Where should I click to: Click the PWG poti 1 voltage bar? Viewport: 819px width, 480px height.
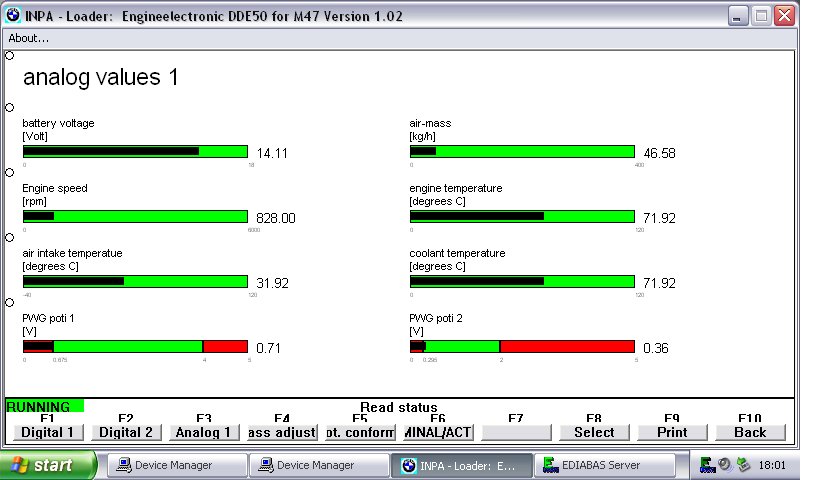135,346
